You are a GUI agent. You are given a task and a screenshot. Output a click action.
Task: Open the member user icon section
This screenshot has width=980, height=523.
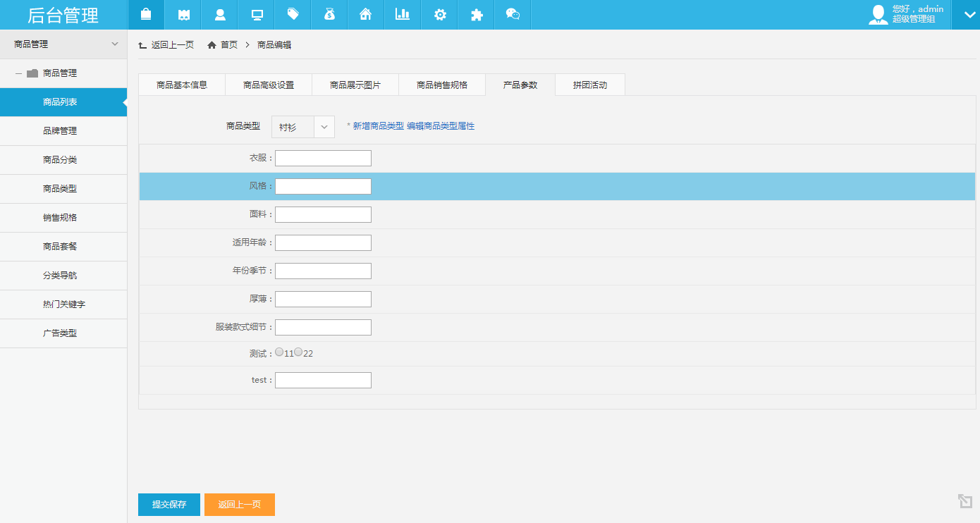(x=220, y=15)
